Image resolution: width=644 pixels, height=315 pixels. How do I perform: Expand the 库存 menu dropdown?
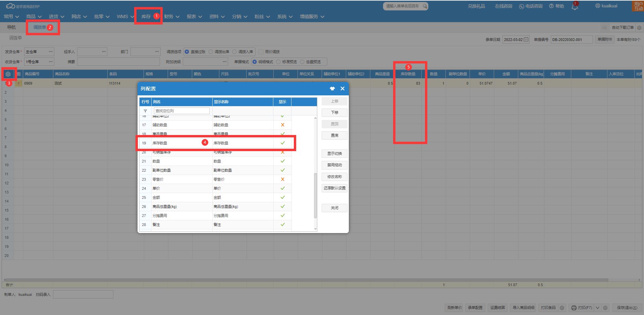coord(146,16)
